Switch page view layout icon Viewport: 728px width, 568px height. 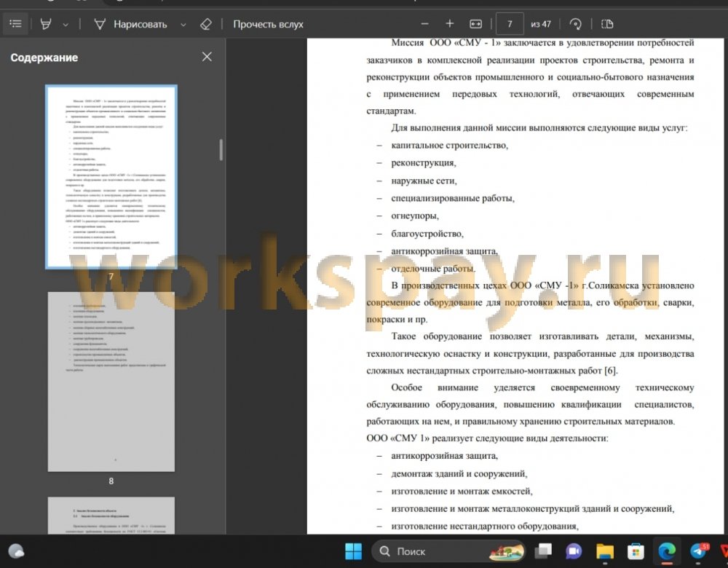pyautogui.click(x=607, y=24)
